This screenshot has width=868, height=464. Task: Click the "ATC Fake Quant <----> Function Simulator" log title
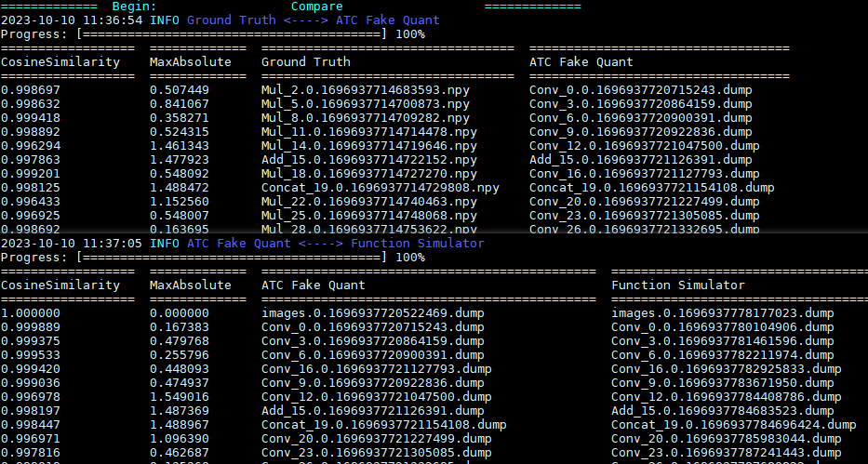click(x=336, y=244)
